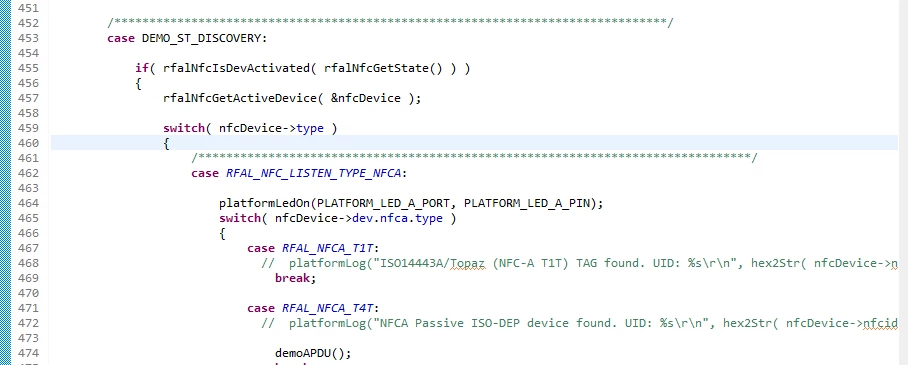Screen dimensions: 908x365
Task: Click the &nfcDevice argument
Action: [365, 98]
